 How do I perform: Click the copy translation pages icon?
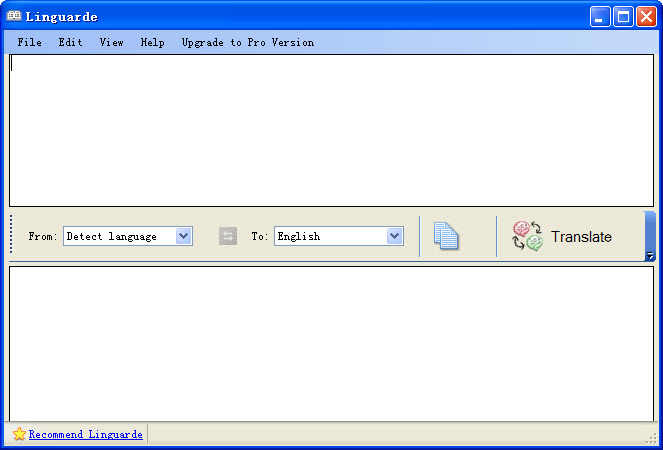tap(446, 236)
